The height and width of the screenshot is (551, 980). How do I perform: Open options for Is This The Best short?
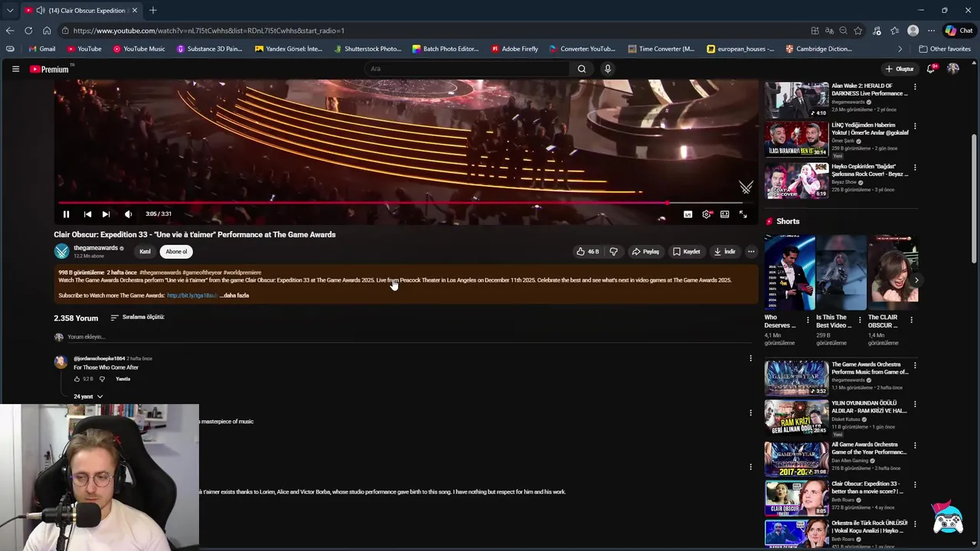pos(859,320)
